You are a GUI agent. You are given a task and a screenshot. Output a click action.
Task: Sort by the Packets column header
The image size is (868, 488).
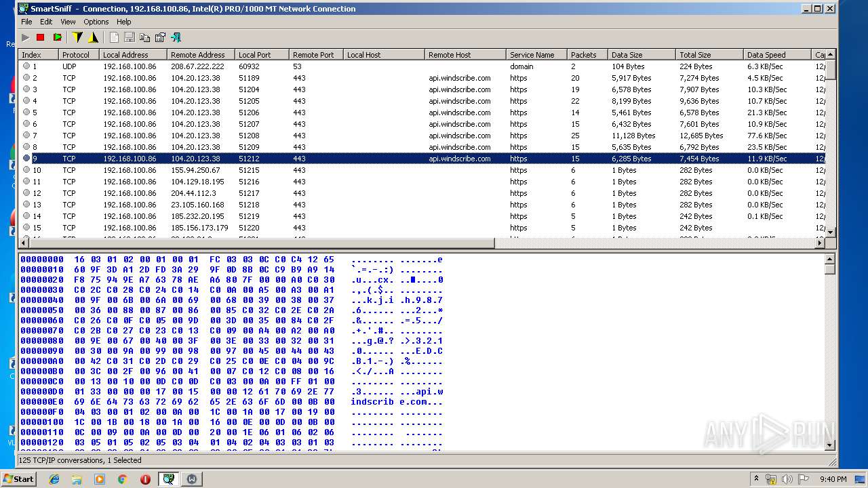click(x=587, y=55)
